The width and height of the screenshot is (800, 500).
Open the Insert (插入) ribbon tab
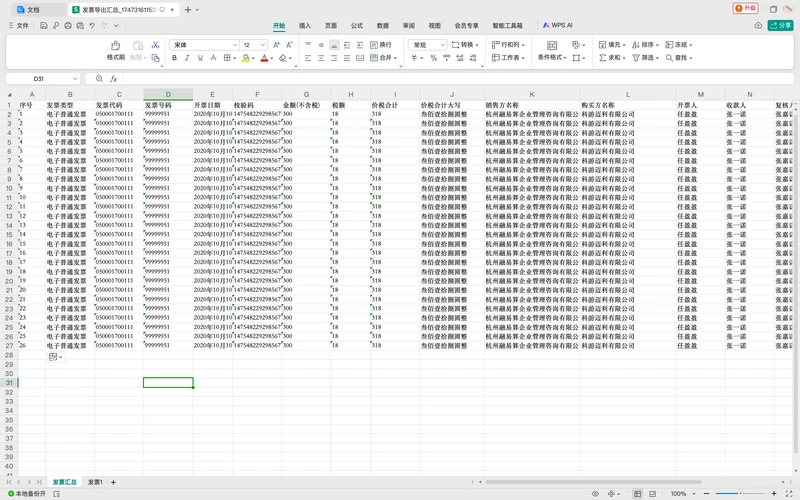(x=305, y=26)
